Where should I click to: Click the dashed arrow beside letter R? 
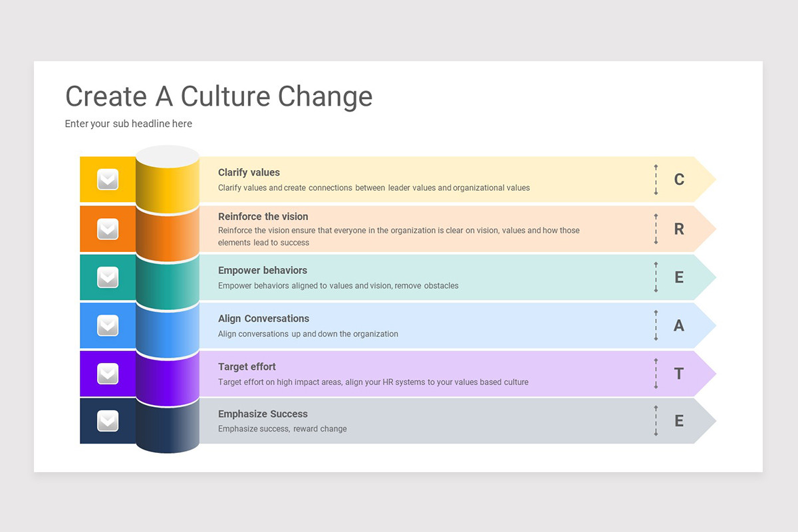[x=656, y=229]
